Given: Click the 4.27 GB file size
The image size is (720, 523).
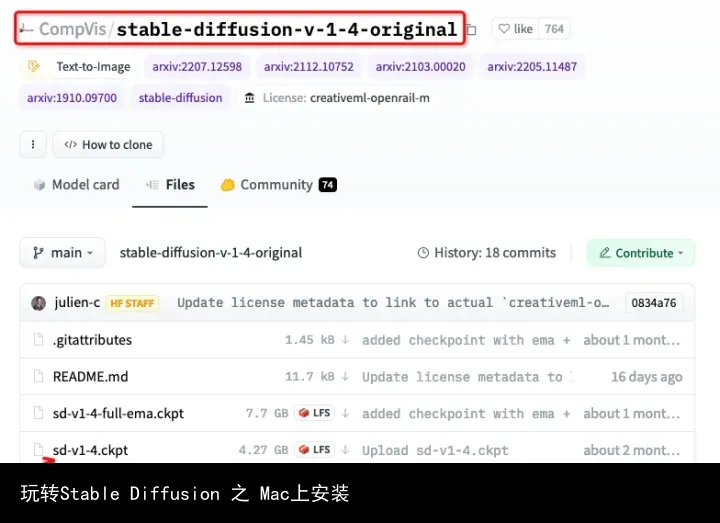Looking at the screenshot, I should coord(264,450).
